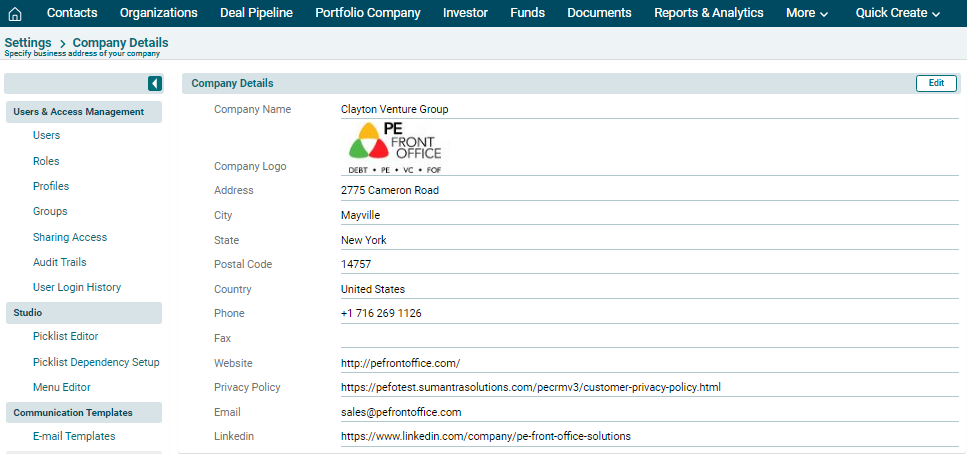The width and height of the screenshot is (967, 454).
Task: Open the Quick Create dropdown
Action: [x=898, y=13]
